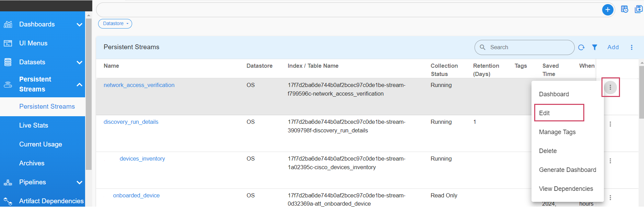The width and height of the screenshot is (644, 218).
Task: Click the kebab menu for discovery_run_details row
Action: pos(610,124)
